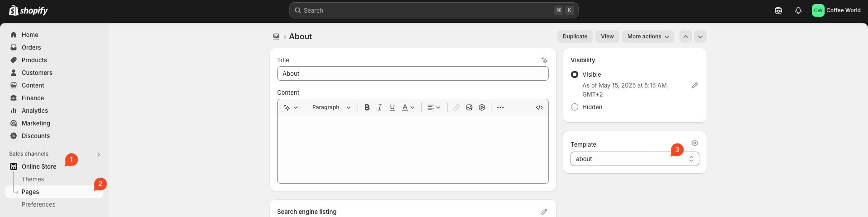868x217 pixels.
Task: Click the insert video icon
Action: pyautogui.click(x=482, y=107)
